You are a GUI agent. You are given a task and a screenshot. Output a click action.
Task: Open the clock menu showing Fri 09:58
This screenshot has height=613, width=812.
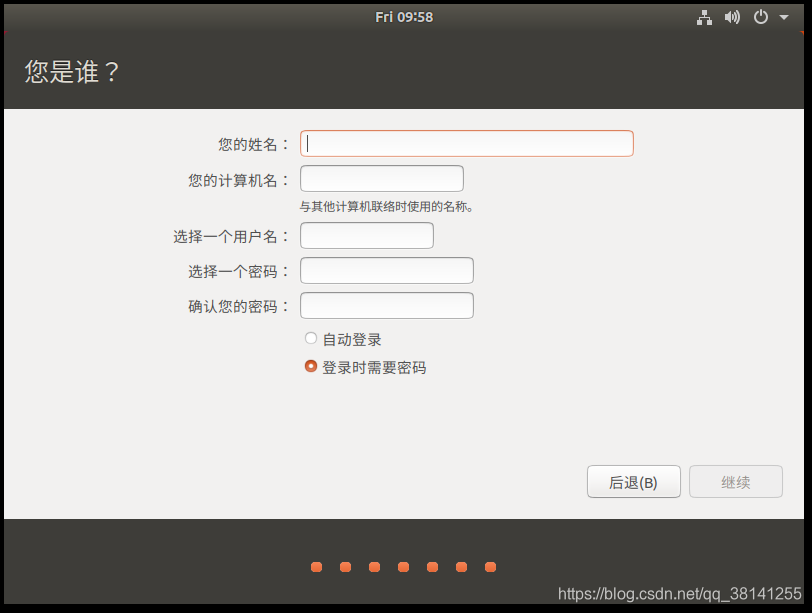403,16
